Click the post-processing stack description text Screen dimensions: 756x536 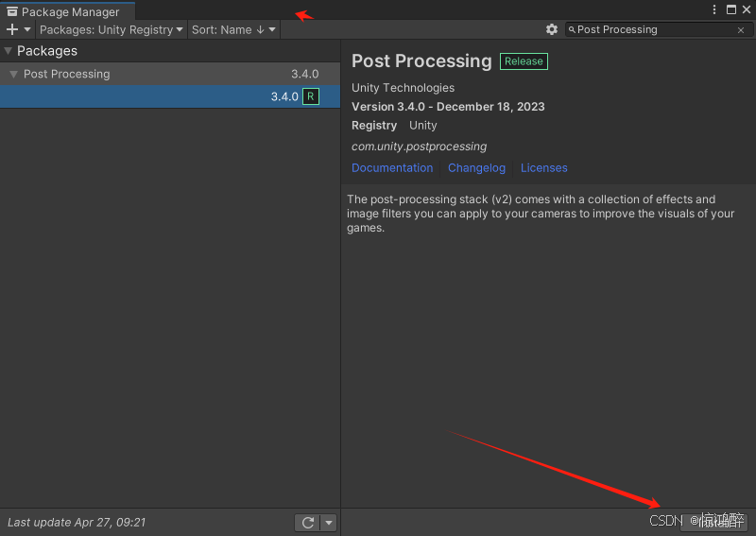tap(541, 214)
